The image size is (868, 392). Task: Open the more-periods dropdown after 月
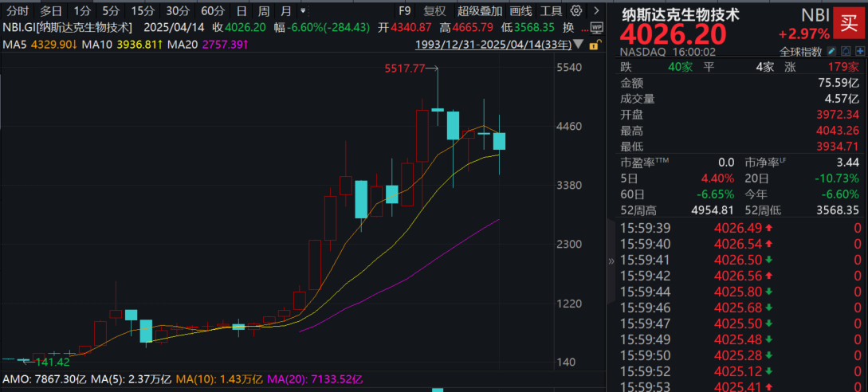click(x=303, y=10)
